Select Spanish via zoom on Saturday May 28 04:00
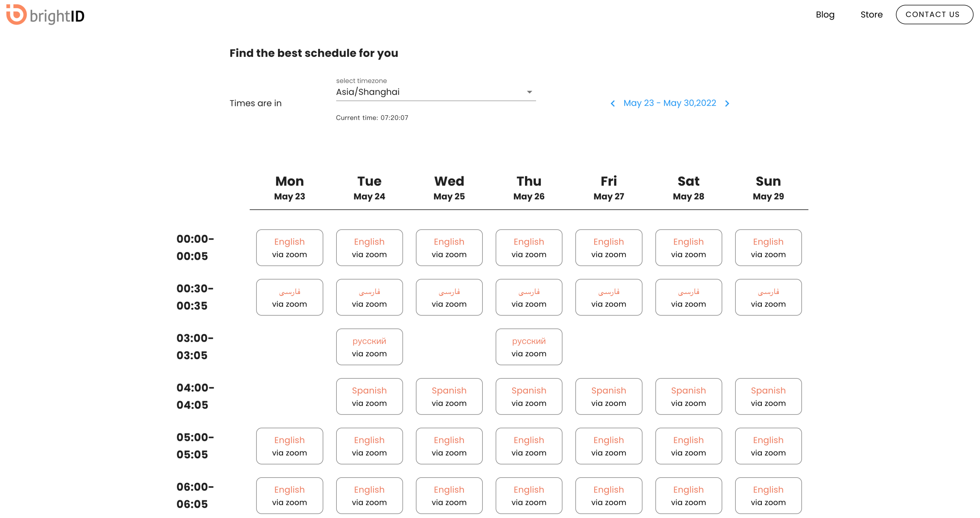Viewport: 980px width, 518px height. point(688,396)
